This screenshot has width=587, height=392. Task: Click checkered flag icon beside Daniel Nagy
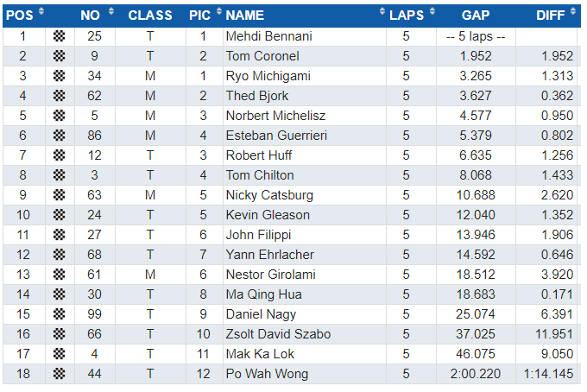59,314
